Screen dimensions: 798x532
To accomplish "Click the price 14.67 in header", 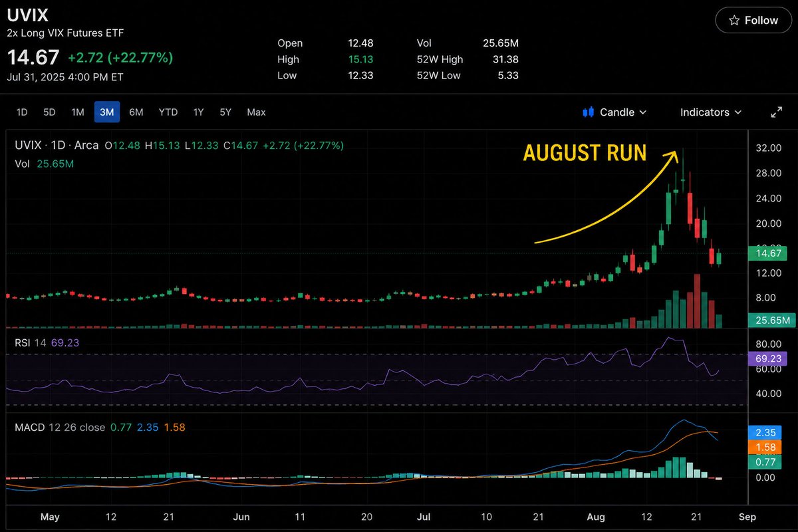I will pyautogui.click(x=33, y=57).
